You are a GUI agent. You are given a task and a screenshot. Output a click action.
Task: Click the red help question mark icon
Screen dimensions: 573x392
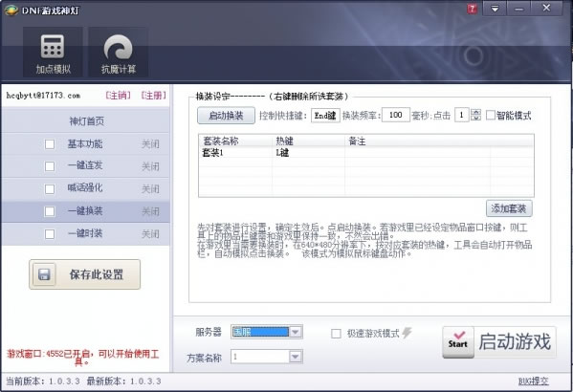(472, 9)
